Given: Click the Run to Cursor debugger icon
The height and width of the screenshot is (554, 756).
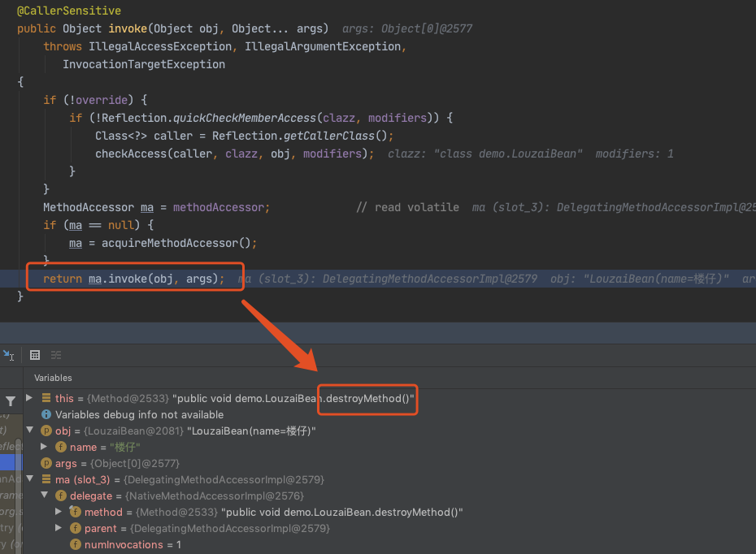Looking at the screenshot, I should pos(9,356).
